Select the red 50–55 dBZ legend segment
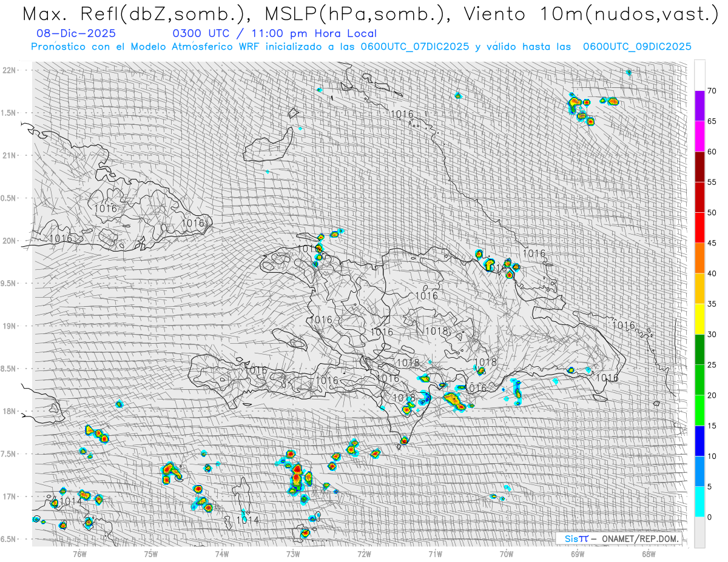Viewport: 728px width, 562px height. [699, 198]
